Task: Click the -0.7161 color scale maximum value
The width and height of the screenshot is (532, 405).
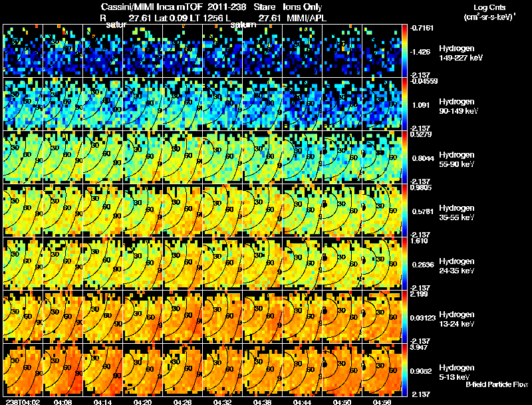Action: click(x=422, y=28)
